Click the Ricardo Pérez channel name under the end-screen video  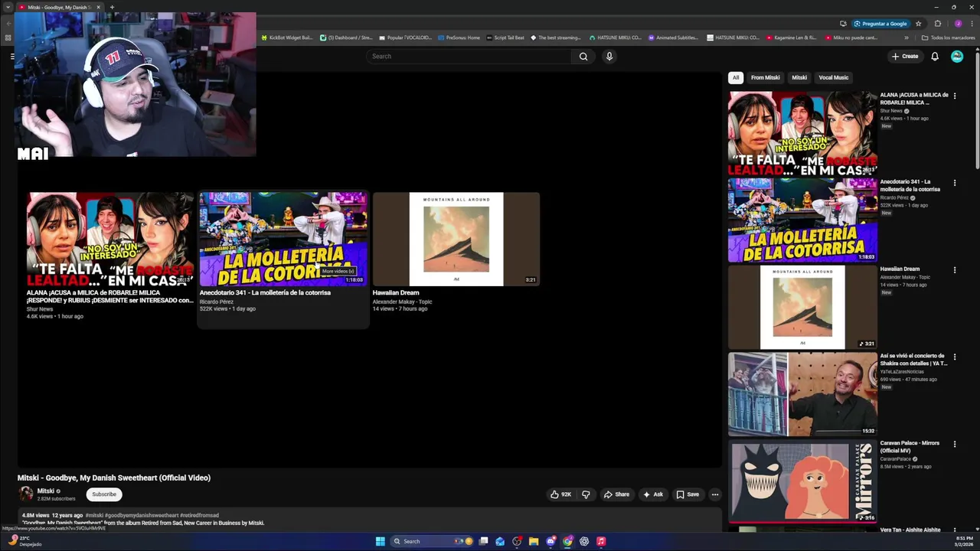click(x=217, y=302)
